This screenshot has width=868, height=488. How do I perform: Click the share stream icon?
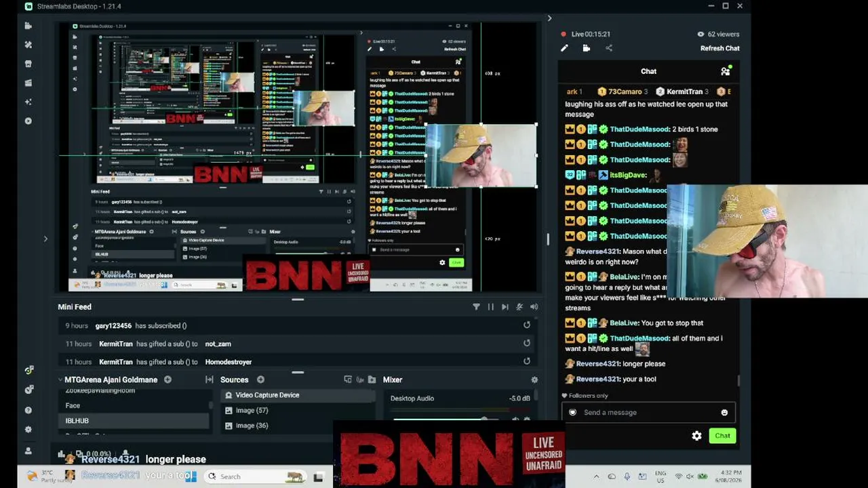coord(609,48)
